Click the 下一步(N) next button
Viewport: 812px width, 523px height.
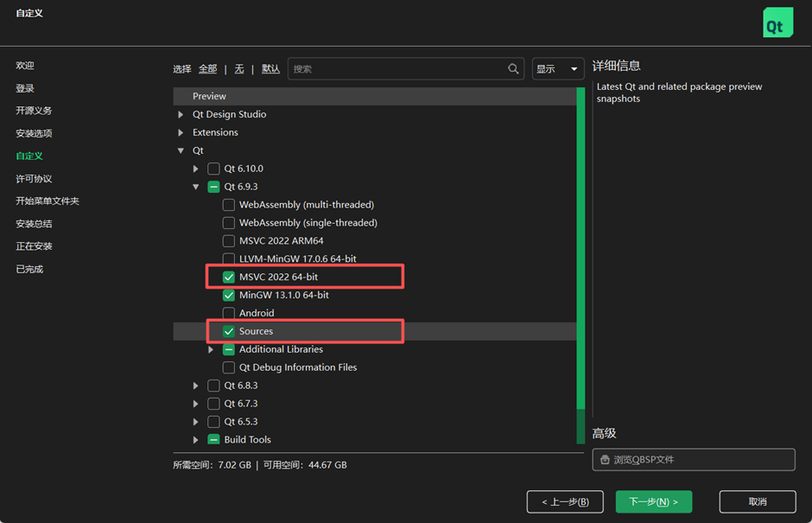click(654, 501)
